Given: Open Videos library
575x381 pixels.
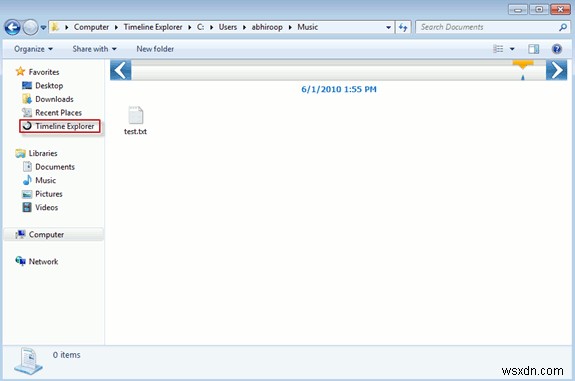Looking at the screenshot, I should coord(47,208).
